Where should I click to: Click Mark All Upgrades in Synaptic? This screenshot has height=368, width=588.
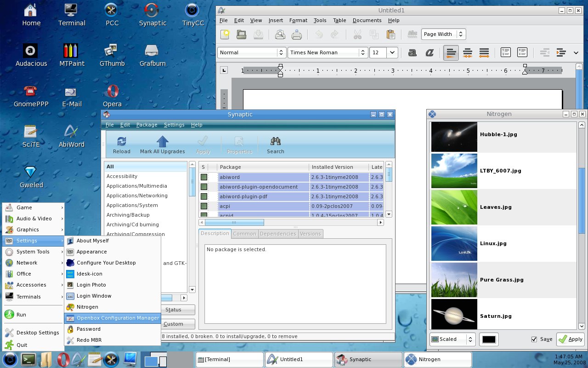click(x=163, y=145)
